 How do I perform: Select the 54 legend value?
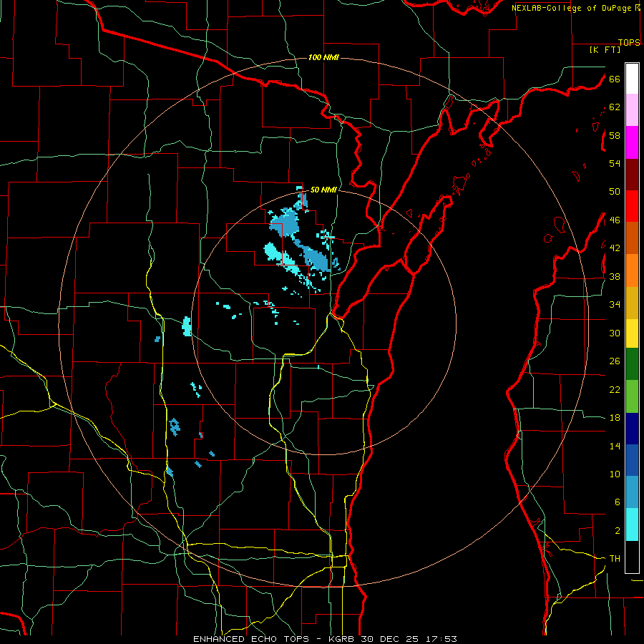(615, 163)
